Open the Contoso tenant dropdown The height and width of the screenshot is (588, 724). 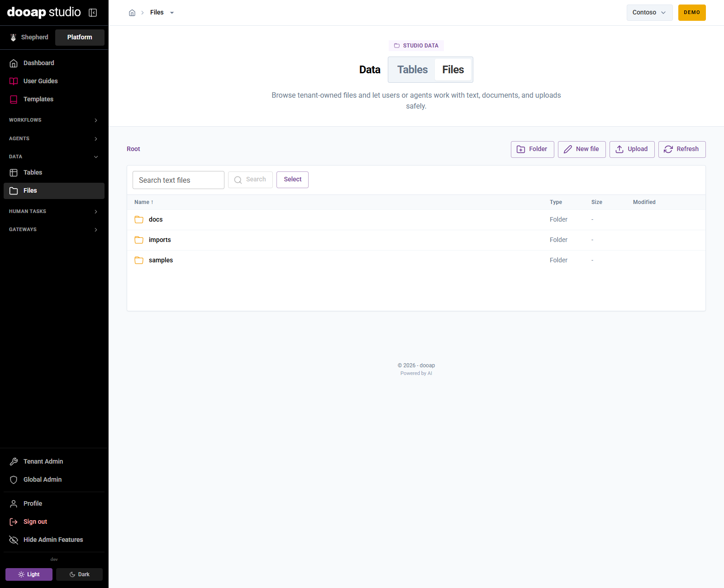(x=649, y=13)
